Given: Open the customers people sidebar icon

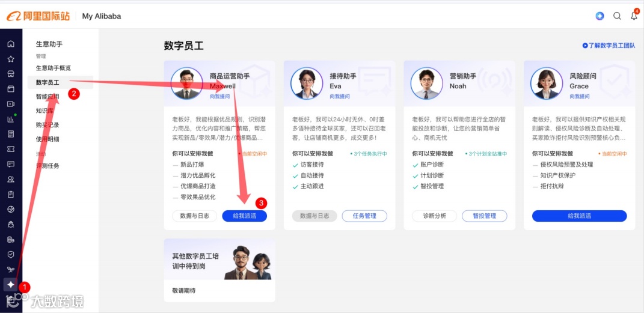Looking at the screenshot, I should click(x=11, y=179).
